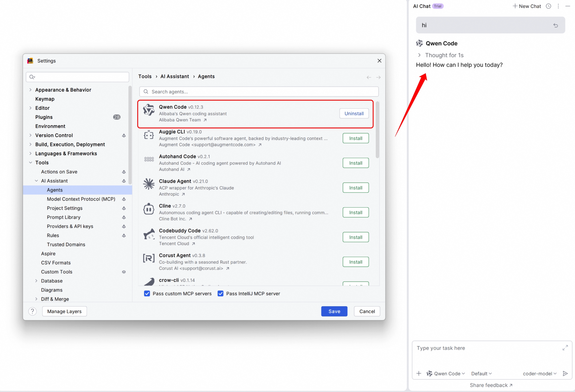Expand Thought for 1s section
This screenshot has width=575, height=392.
(x=419, y=55)
